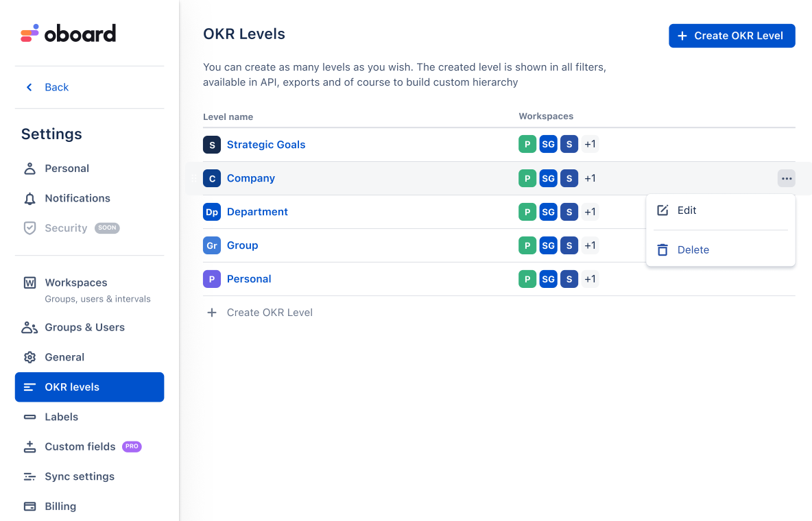Click the Level name column header
The height and width of the screenshot is (521, 812).
(228, 117)
